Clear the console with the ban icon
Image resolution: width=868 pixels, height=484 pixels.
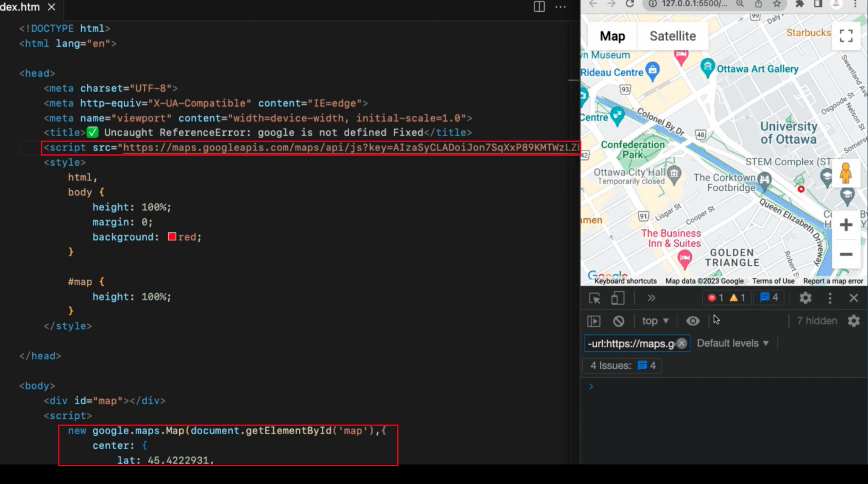tap(618, 321)
